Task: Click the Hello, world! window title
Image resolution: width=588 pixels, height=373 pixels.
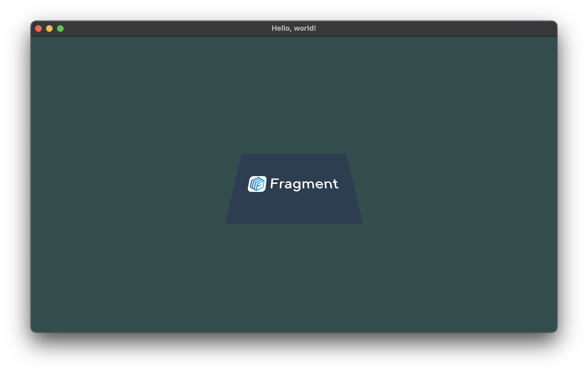Action: pos(294,28)
